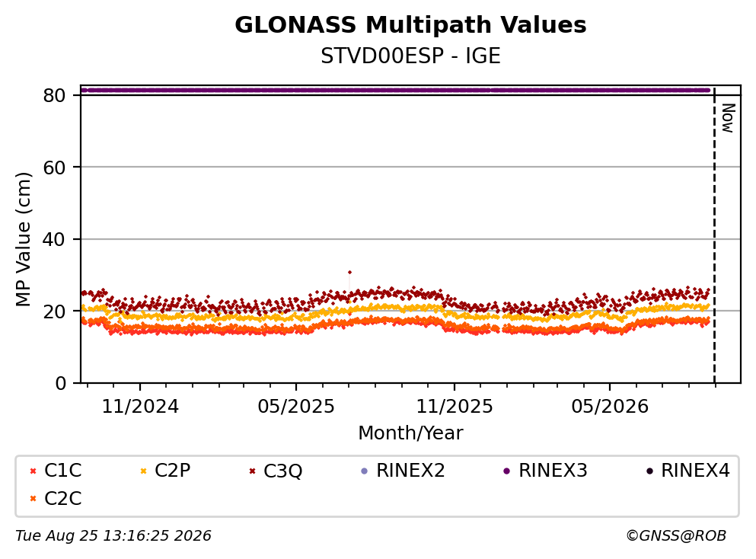
Task: Click the C1C red legend marker
Action: click(33, 471)
